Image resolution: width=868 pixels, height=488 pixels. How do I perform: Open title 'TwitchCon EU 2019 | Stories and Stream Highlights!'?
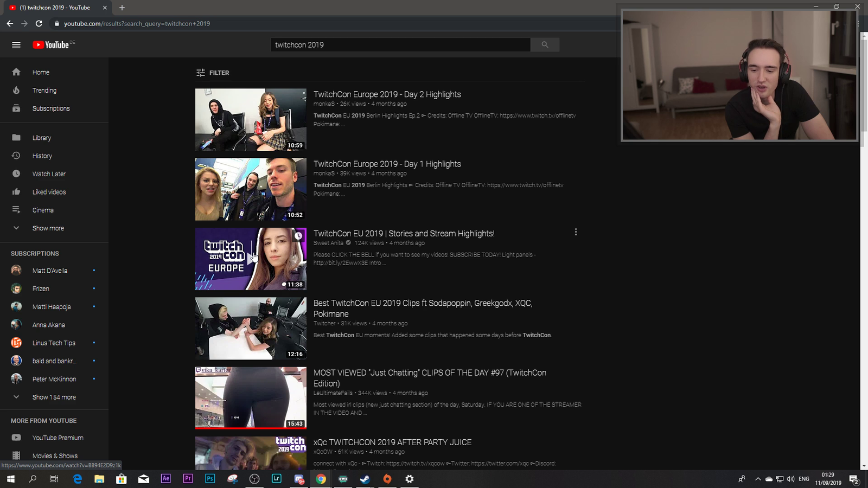[404, 234]
